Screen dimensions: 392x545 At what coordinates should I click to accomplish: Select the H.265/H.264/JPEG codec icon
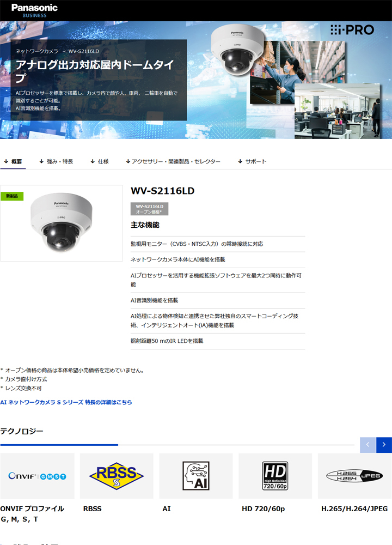(x=354, y=476)
